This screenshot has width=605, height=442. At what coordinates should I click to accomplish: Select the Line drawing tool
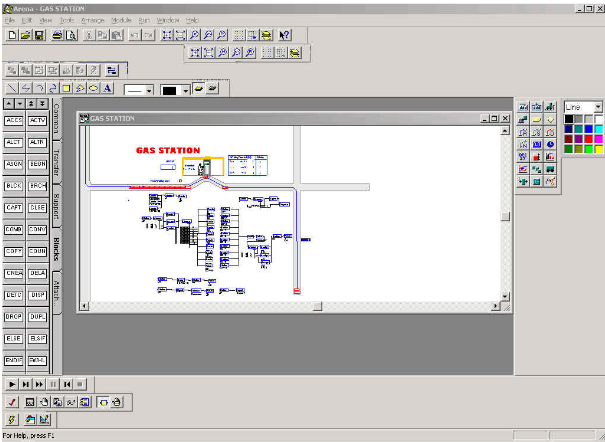(12, 88)
